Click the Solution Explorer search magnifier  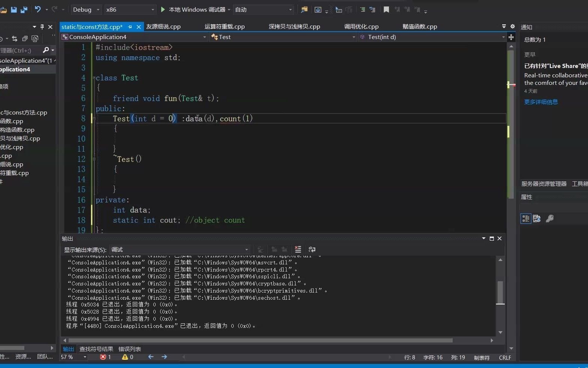(46, 50)
